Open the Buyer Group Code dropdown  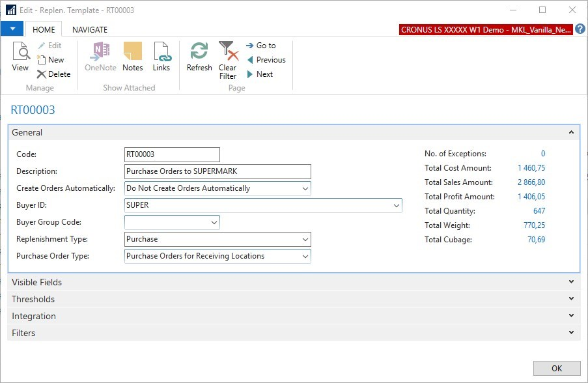click(214, 222)
